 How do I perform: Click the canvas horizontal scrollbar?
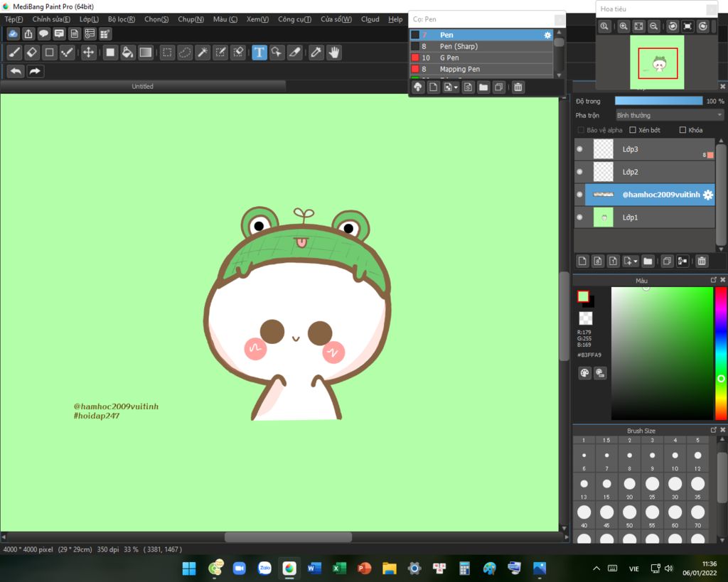coord(288,537)
